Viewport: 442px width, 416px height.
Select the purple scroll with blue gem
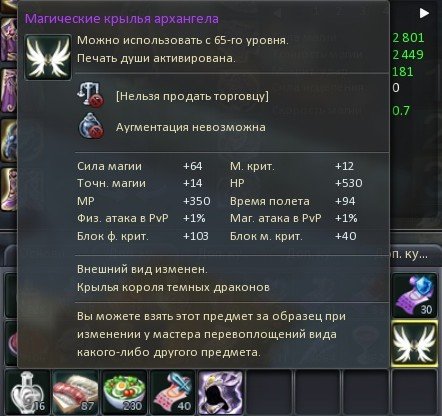(414, 296)
